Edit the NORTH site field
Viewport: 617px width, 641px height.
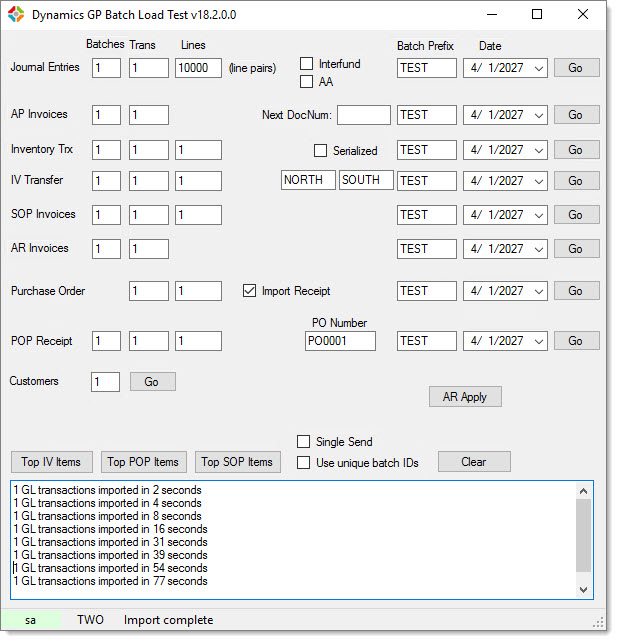point(308,180)
